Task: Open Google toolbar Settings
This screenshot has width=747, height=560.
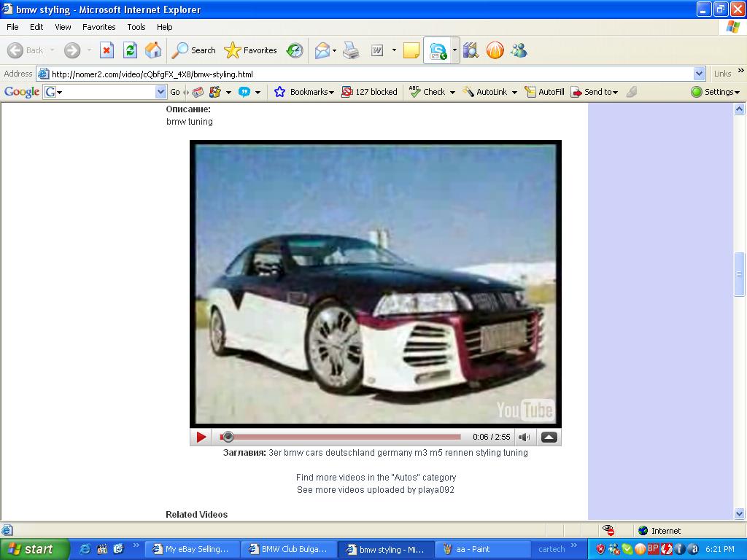Action: (715, 92)
